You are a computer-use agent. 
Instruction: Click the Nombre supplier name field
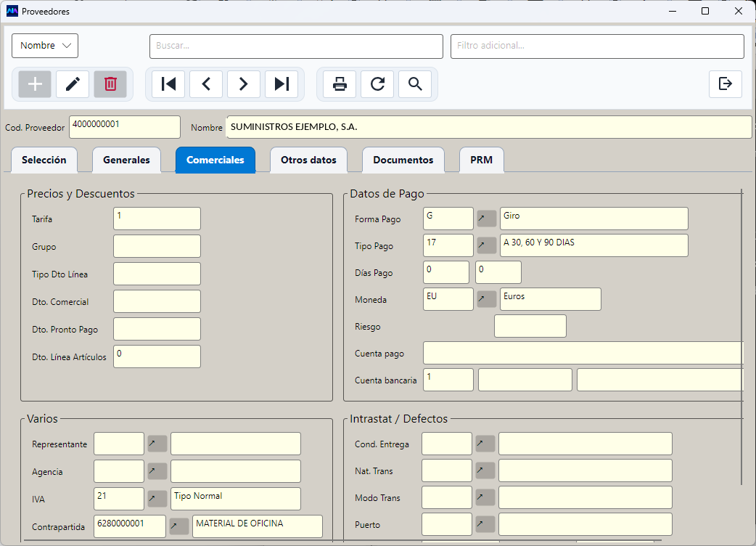[489, 127]
